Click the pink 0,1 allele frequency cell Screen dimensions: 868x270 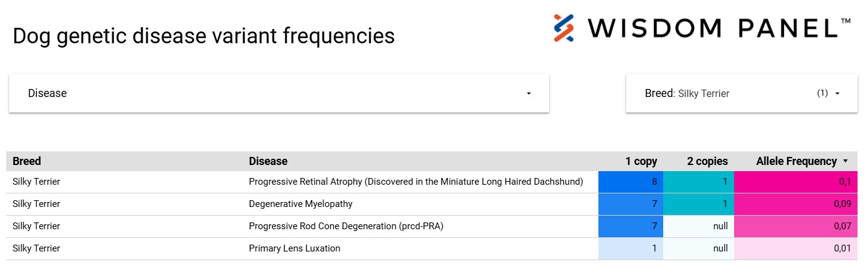795,182
